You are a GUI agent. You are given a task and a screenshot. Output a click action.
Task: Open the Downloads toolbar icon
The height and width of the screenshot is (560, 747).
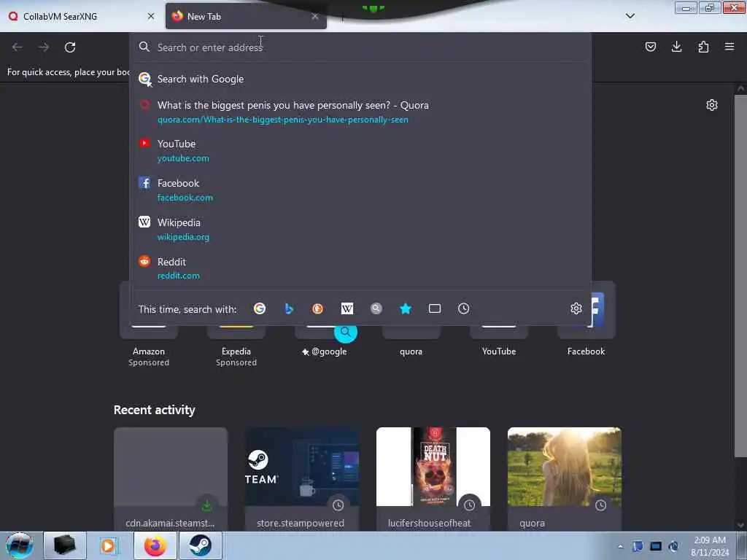click(676, 47)
